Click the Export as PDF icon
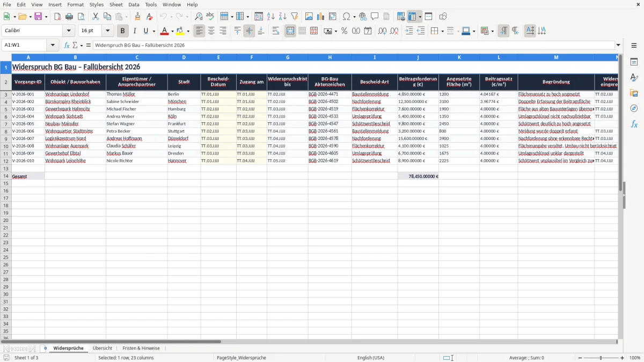644x362 pixels. 57,17
